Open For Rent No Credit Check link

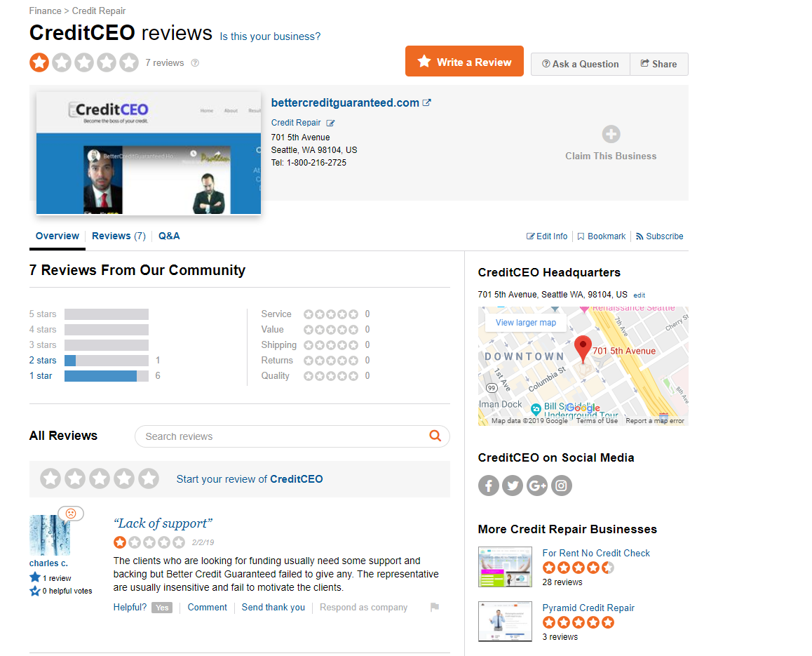click(x=596, y=553)
